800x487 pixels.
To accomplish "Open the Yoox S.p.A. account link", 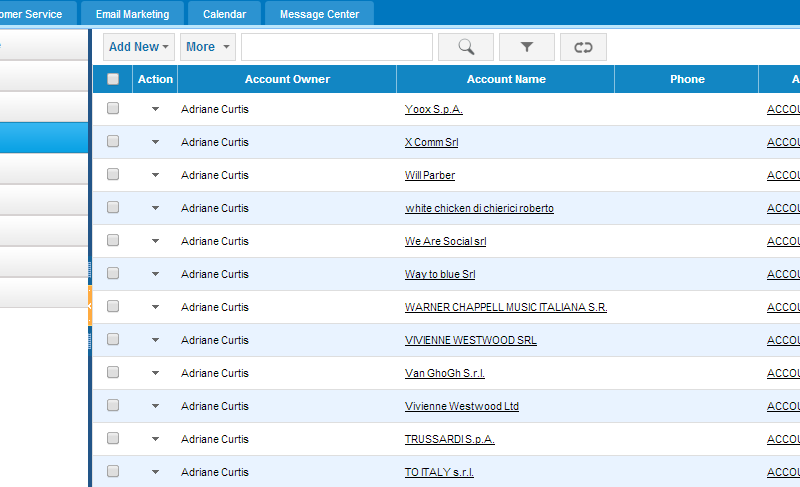I will click(434, 109).
